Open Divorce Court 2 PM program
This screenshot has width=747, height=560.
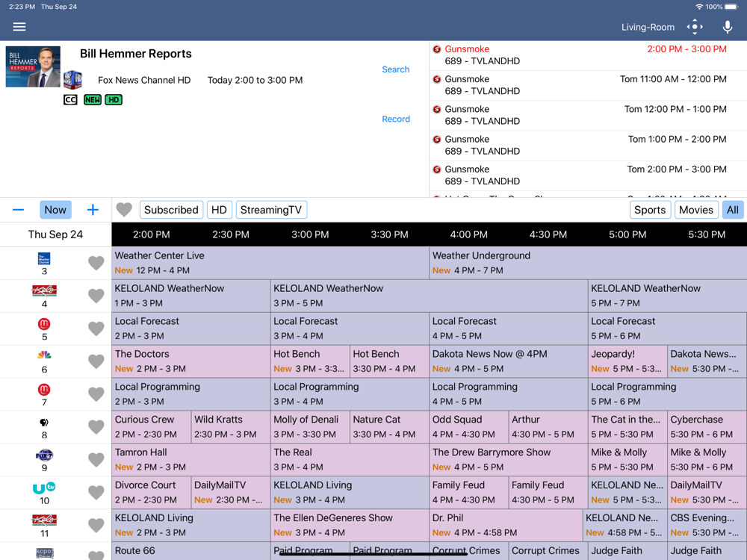coord(152,493)
